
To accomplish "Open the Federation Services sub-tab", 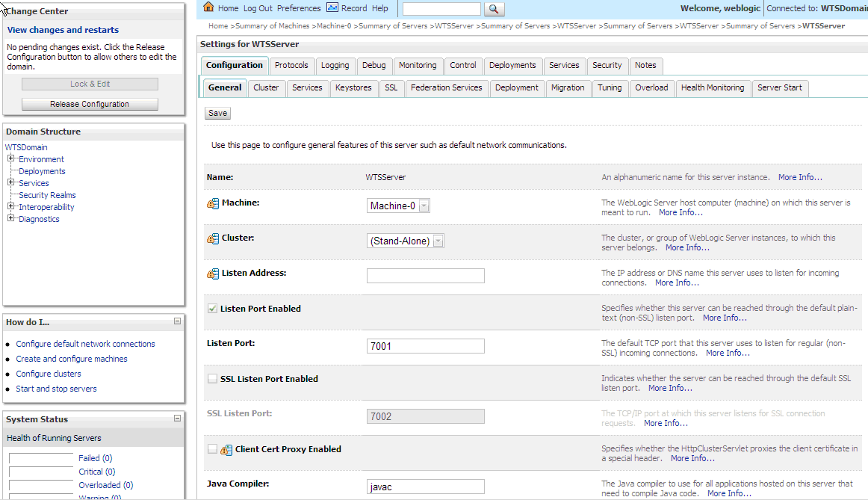I will tap(446, 88).
